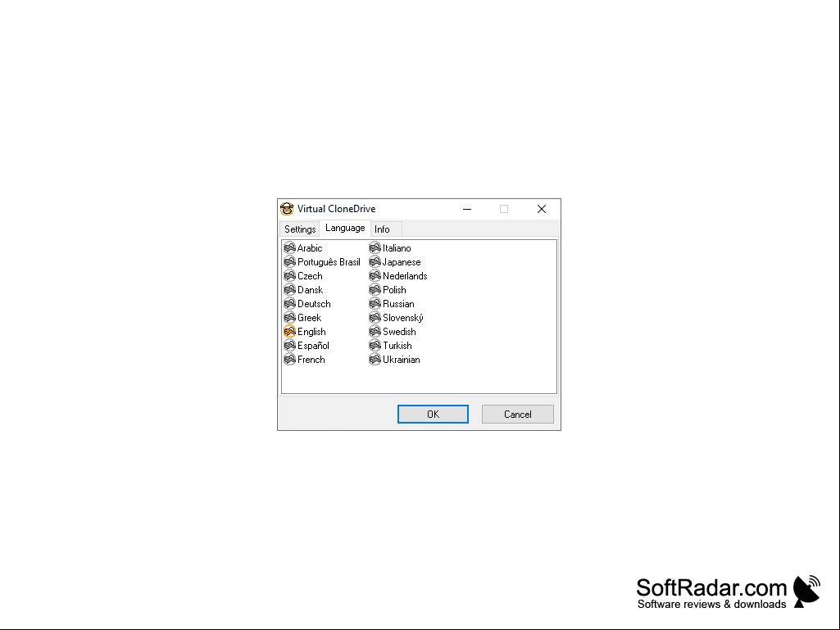Click the sheep icon beside Polish
The width and height of the screenshot is (840, 630).
(375, 289)
